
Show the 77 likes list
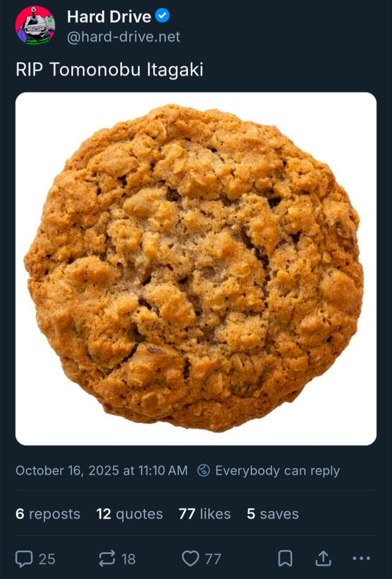coord(205,514)
